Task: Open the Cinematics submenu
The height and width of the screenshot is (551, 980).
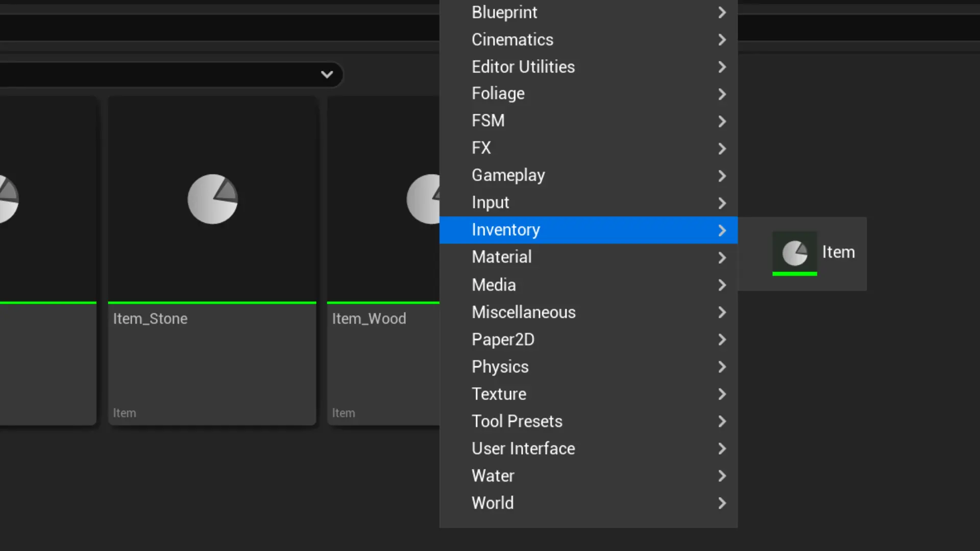Action: tap(588, 40)
